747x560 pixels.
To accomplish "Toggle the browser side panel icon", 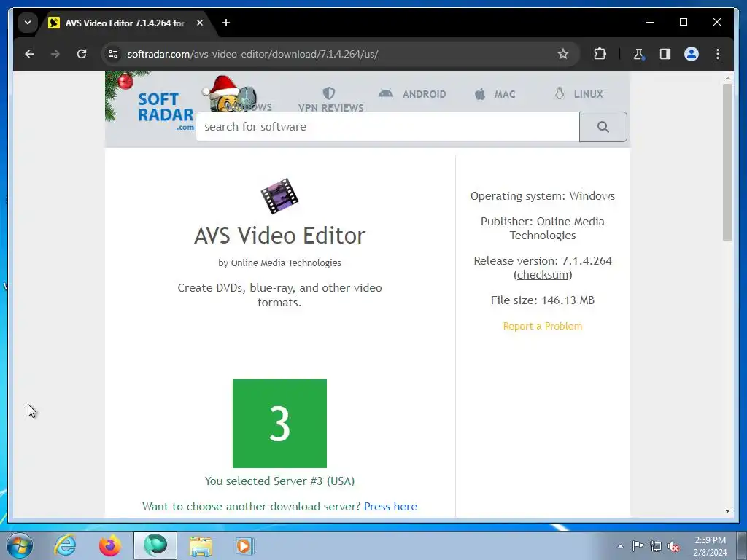I will click(x=665, y=54).
